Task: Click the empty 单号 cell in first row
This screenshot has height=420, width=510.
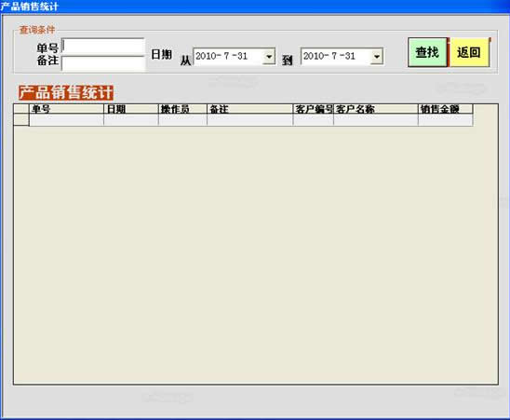Action: pyautogui.click(x=66, y=120)
